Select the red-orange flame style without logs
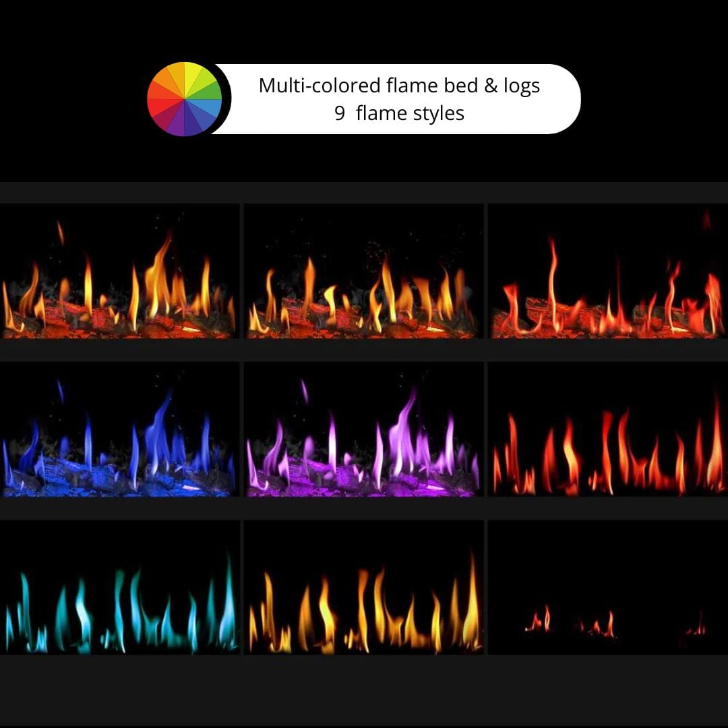The height and width of the screenshot is (728, 728). 607,429
